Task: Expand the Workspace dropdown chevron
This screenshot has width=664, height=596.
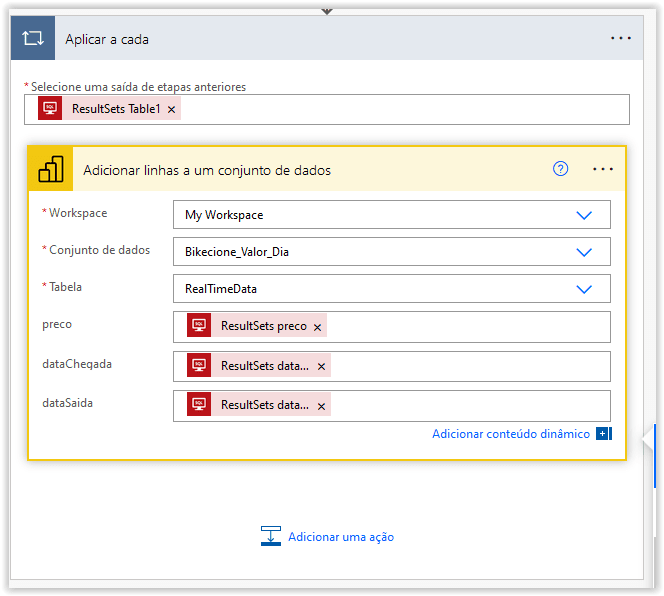Action: tap(584, 215)
